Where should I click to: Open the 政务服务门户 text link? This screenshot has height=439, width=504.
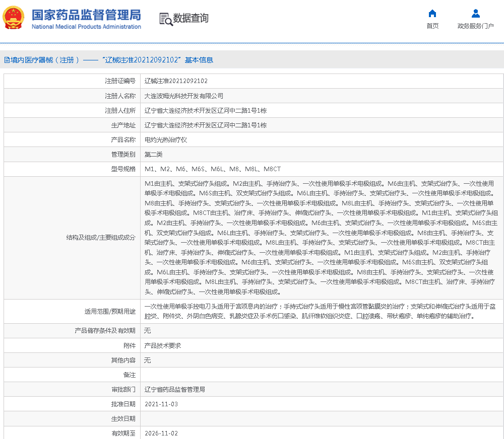[x=475, y=26]
